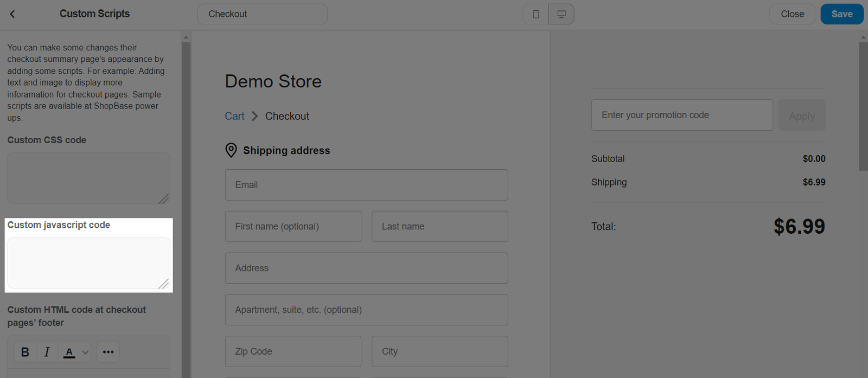Click the First name (optional) field
868x378 pixels.
[293, 227]
